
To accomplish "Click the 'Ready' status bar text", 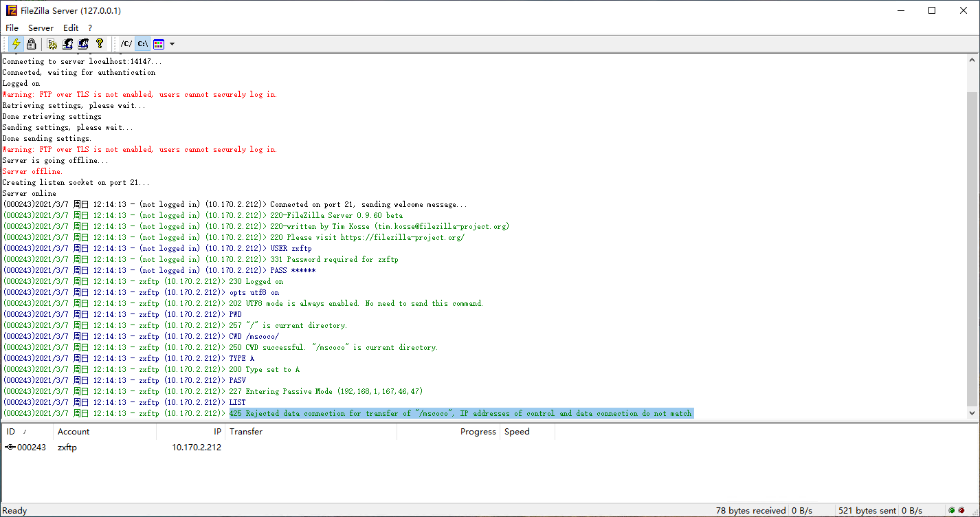I will pos(15,511).
